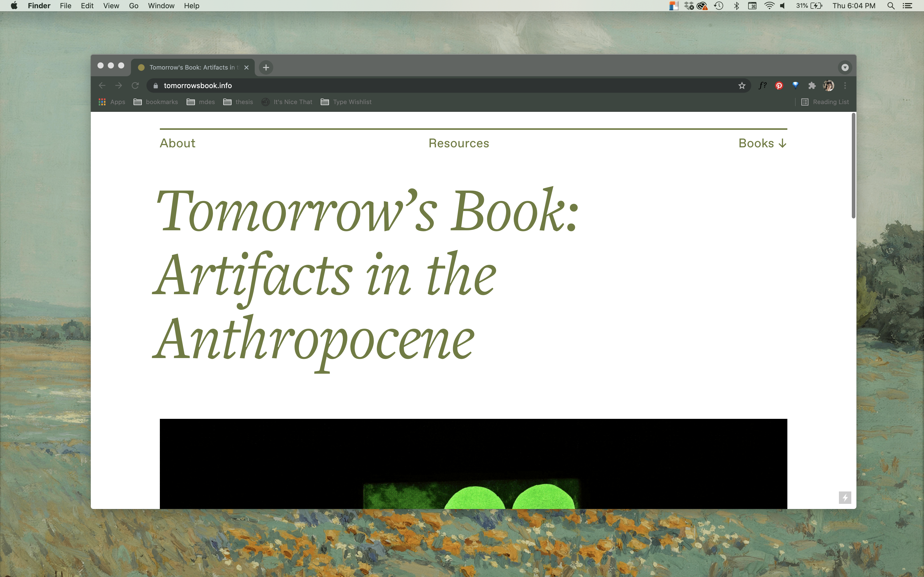This screenshot has width=924, height=577.
Task: Open a new tab with the plus button
Action: pyautogui.click(x=266, y=67)
